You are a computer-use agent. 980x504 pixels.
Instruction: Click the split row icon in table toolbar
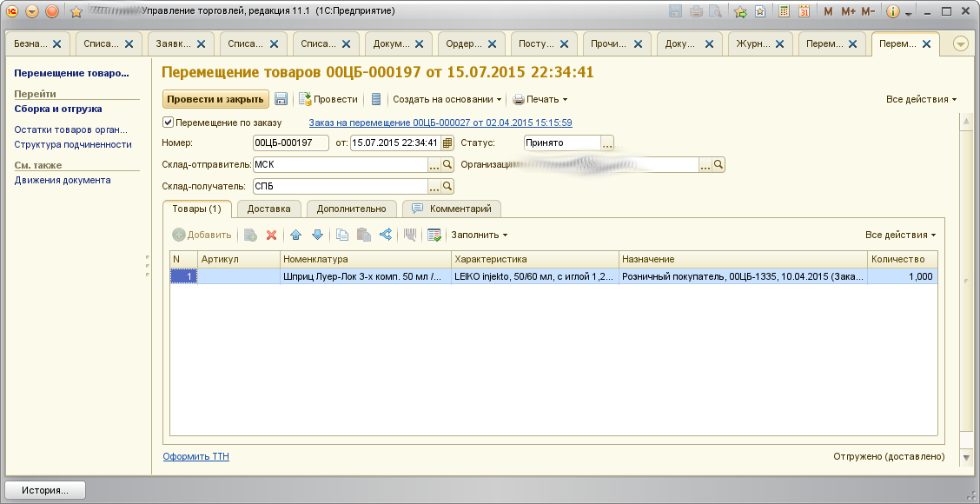click(386, 235)
